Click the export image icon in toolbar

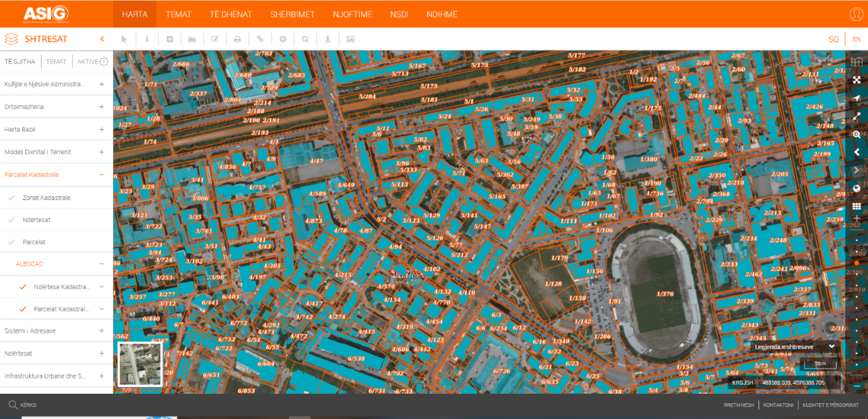coord(350,39)
